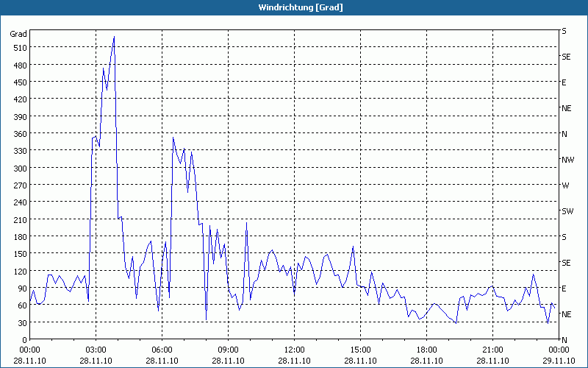Click the 390 left-axis label

click(x=21, y=116)
